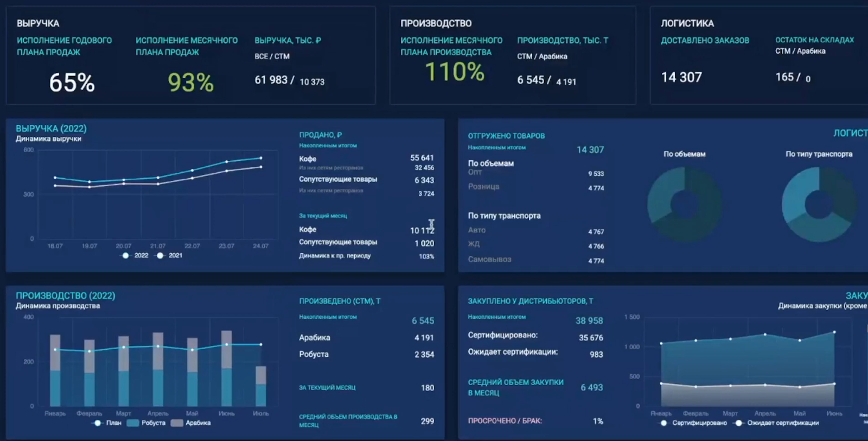Click the 24.07 point on 2022 line
This screenshot has height=441, width=868.
[261, 158]
